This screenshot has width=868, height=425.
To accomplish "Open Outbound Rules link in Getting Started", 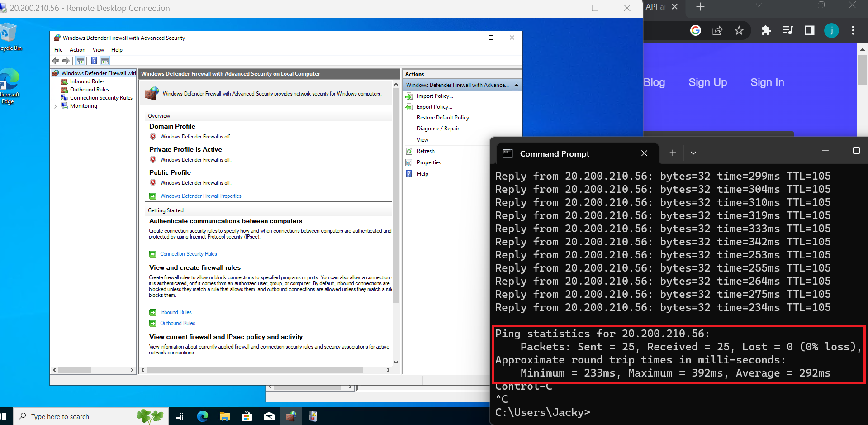I will click(178, 323).
